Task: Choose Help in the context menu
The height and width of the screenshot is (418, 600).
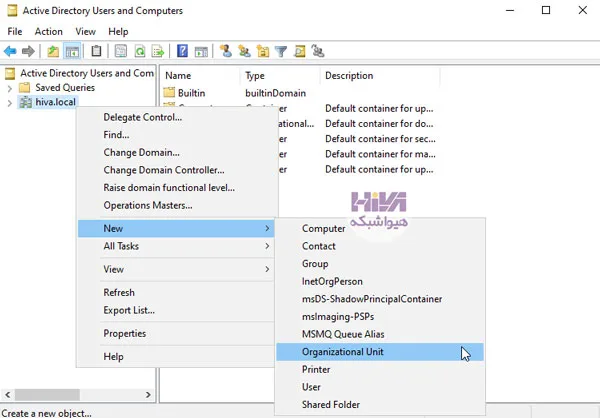Action: click(176, 357)
